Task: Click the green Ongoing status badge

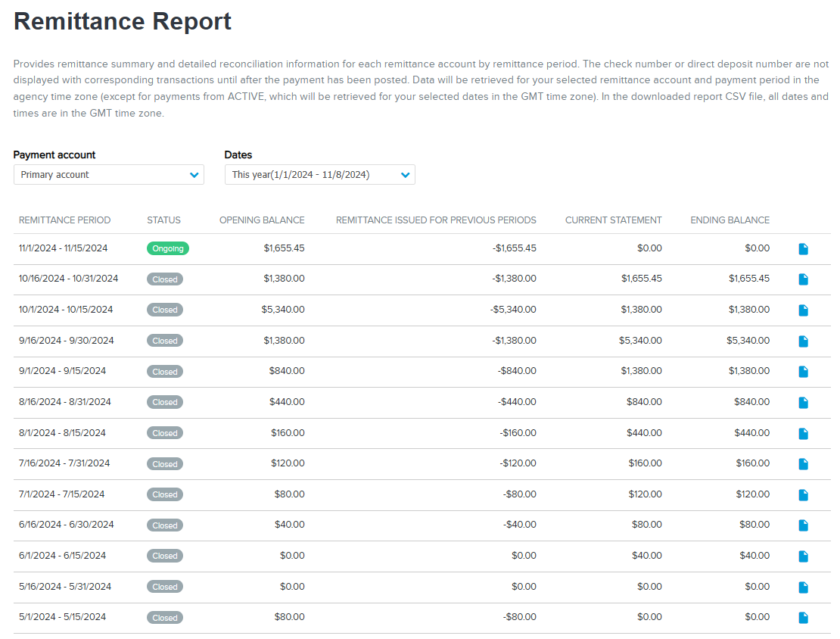Action: tap(168, 249)
